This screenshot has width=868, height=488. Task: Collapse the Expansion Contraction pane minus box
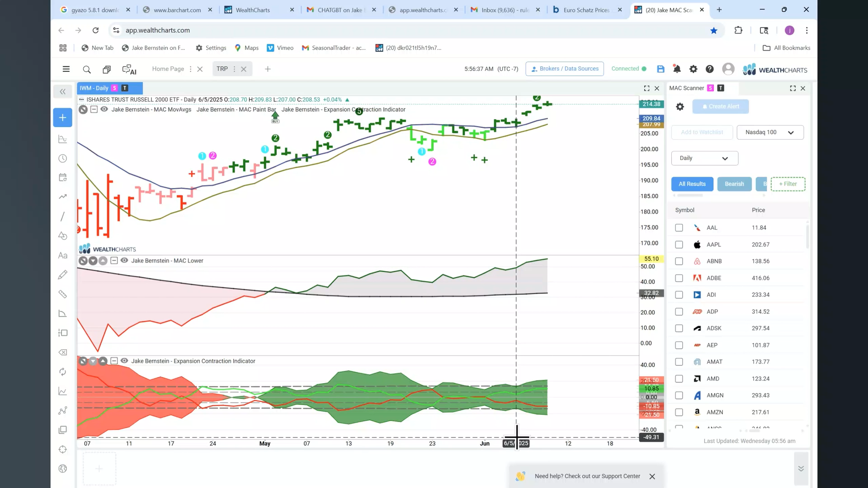114,361
